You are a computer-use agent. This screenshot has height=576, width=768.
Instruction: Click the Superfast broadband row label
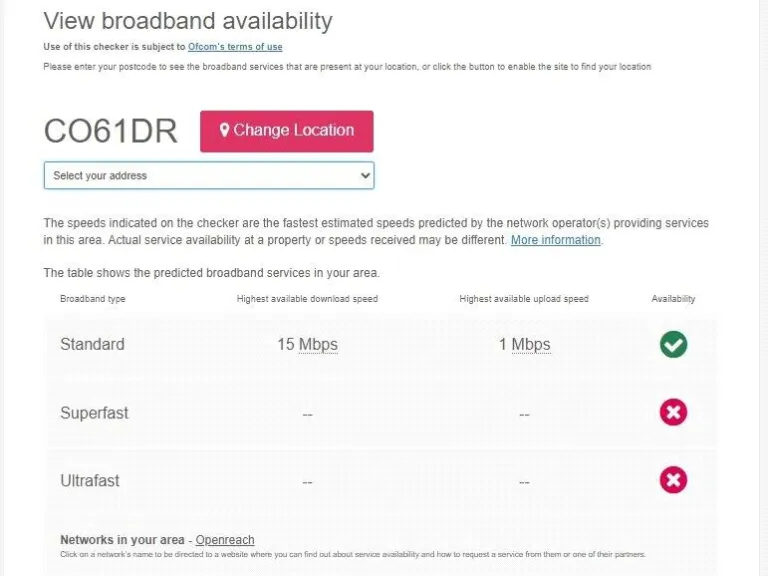click(x=94, y=412)
